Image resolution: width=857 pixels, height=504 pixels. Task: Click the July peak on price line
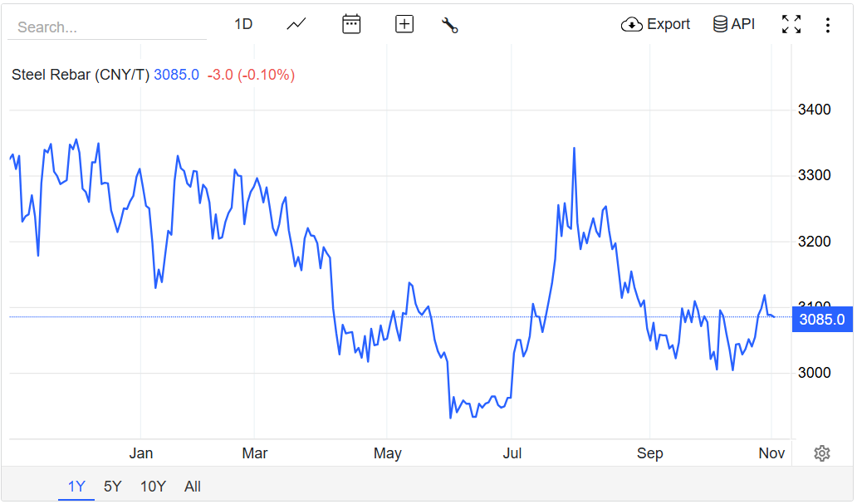pyautogui.click(x=574, y=149)
